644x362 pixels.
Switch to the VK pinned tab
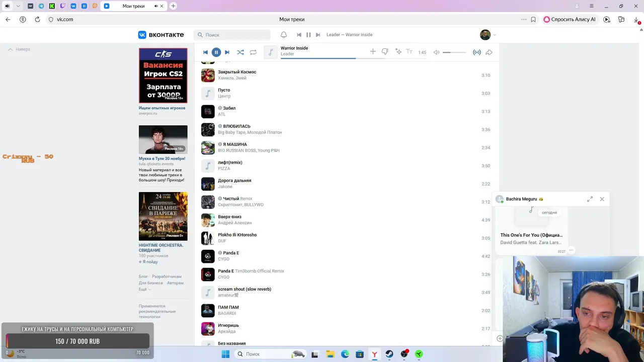coord(73,6)
